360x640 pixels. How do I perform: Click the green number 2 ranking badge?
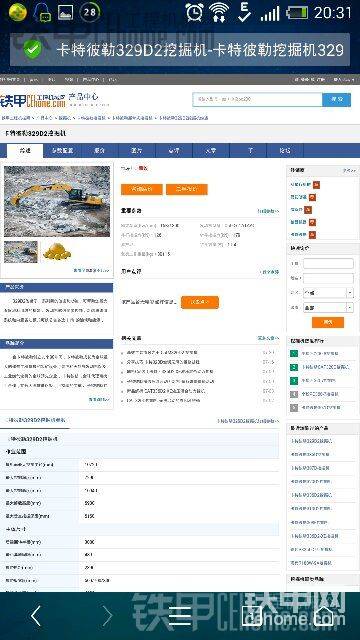294,367
